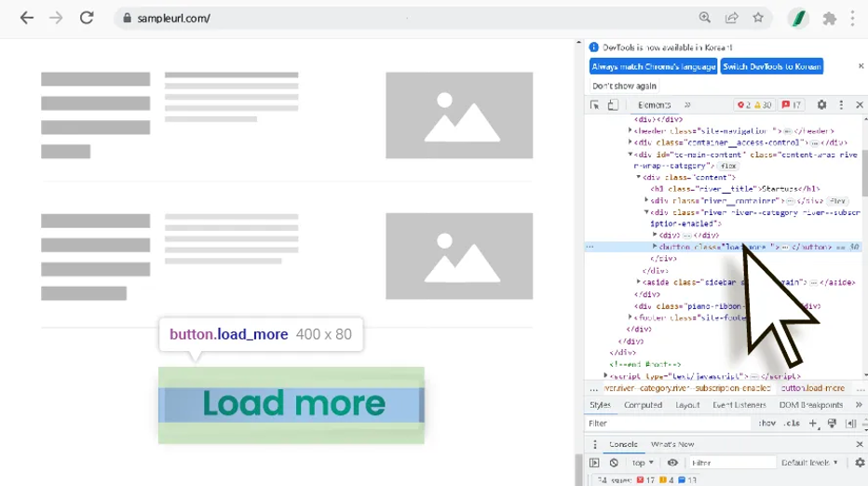Image resolution: width=868 pixels, height=486 pixels.
Task: Toggle the .cls class editor
Action: point(791,424)
